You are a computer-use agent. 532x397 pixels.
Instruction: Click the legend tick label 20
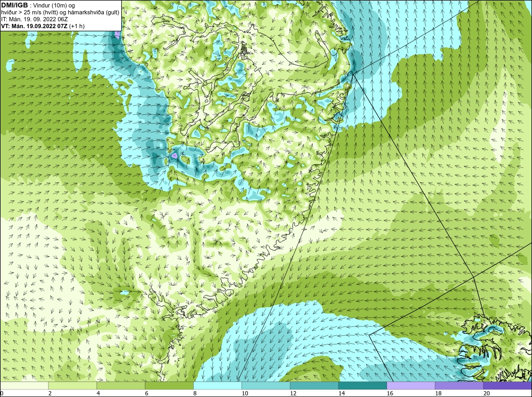coord(487,393)
